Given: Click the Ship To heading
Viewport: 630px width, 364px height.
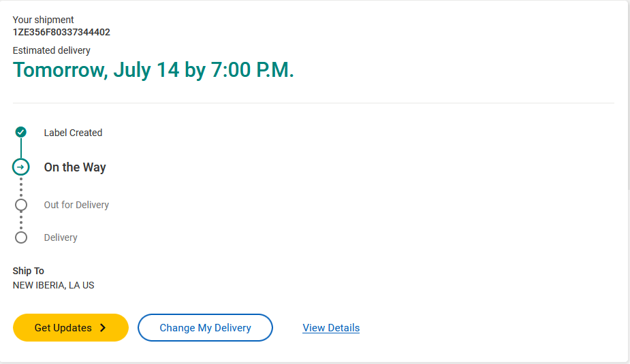Looking at the screenshot, I should click(29, 271).
